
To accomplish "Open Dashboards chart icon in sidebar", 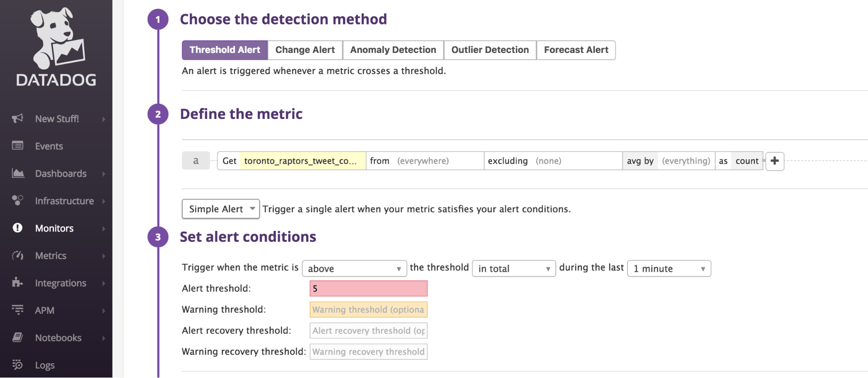I will pos(18,173).
